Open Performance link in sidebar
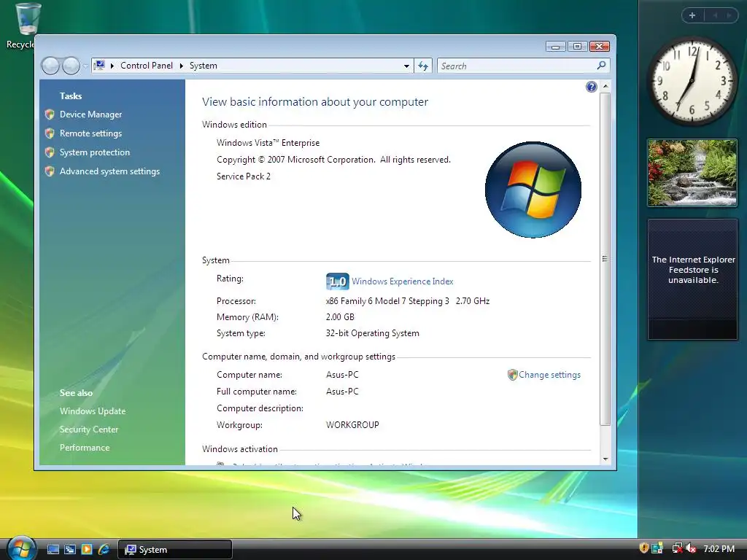747x560 pixels. pyautogui.click(x=85, y=448)
